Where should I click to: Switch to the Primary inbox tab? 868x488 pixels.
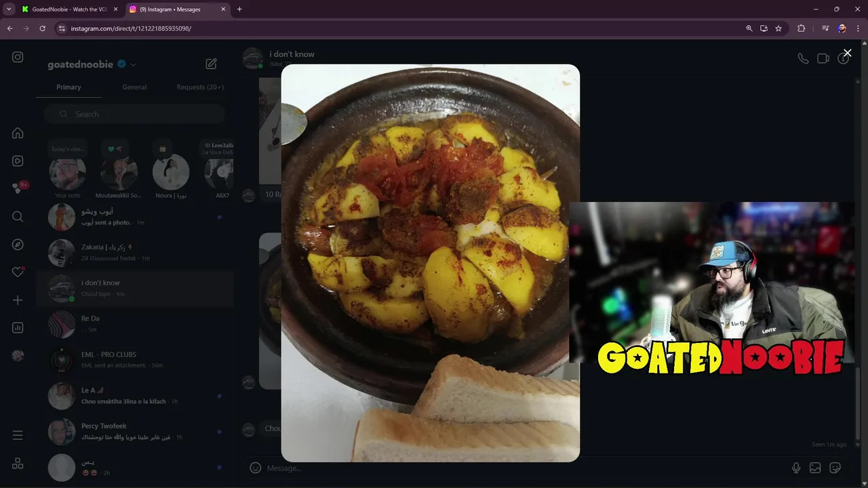68,87
